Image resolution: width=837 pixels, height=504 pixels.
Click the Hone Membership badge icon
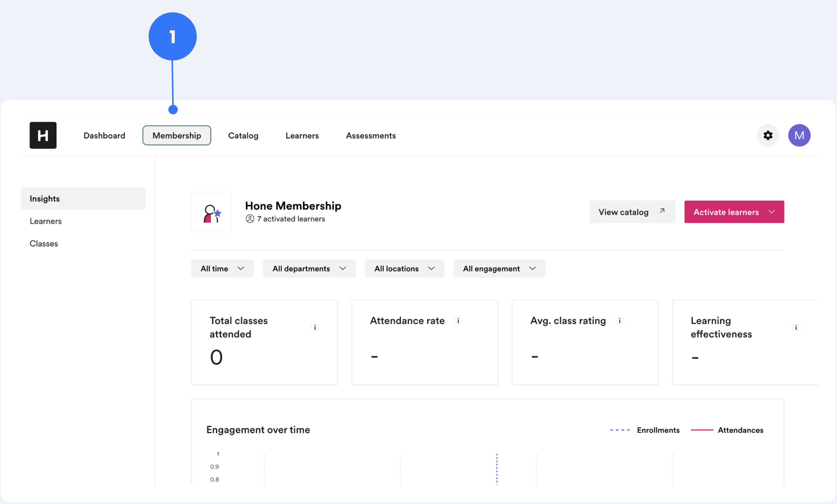point(211,212)
